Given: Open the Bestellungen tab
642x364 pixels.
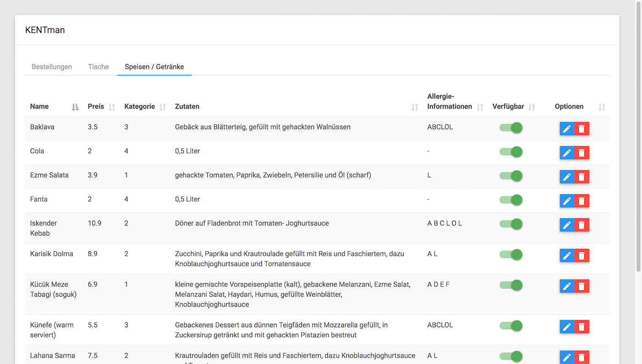Looking at the screenshot, I should (52, 67).
